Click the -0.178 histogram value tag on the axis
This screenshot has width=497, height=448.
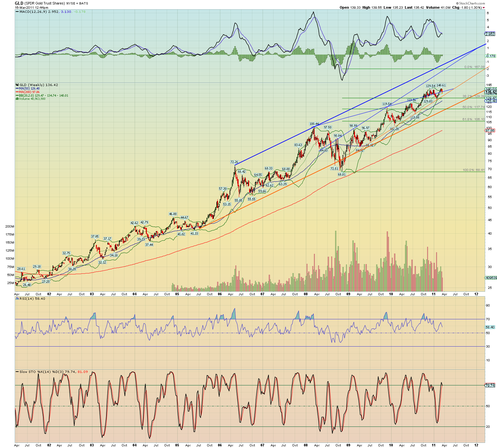click(x=491, y=56)
